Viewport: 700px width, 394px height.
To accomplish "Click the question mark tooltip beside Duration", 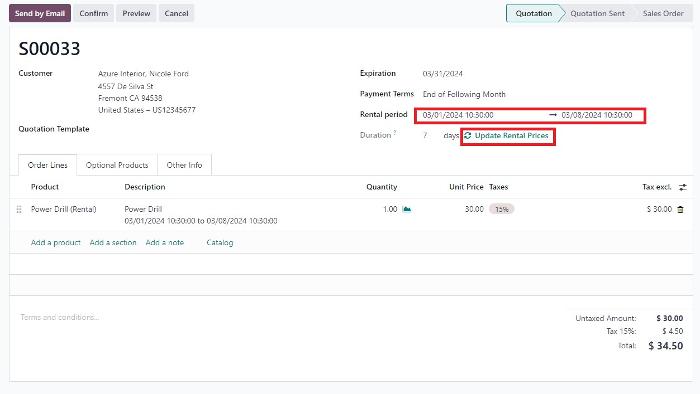I will pyautogui.click(x=395, y=133).
